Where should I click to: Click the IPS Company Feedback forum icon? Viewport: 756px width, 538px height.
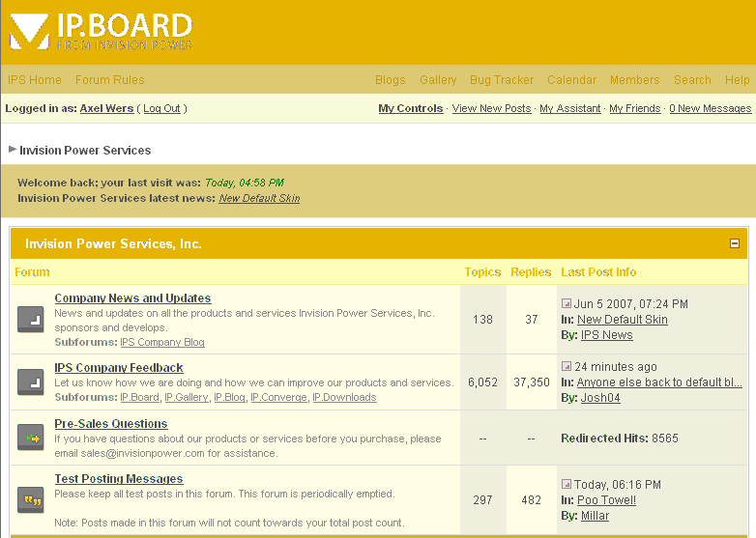(x=30, y=382)
